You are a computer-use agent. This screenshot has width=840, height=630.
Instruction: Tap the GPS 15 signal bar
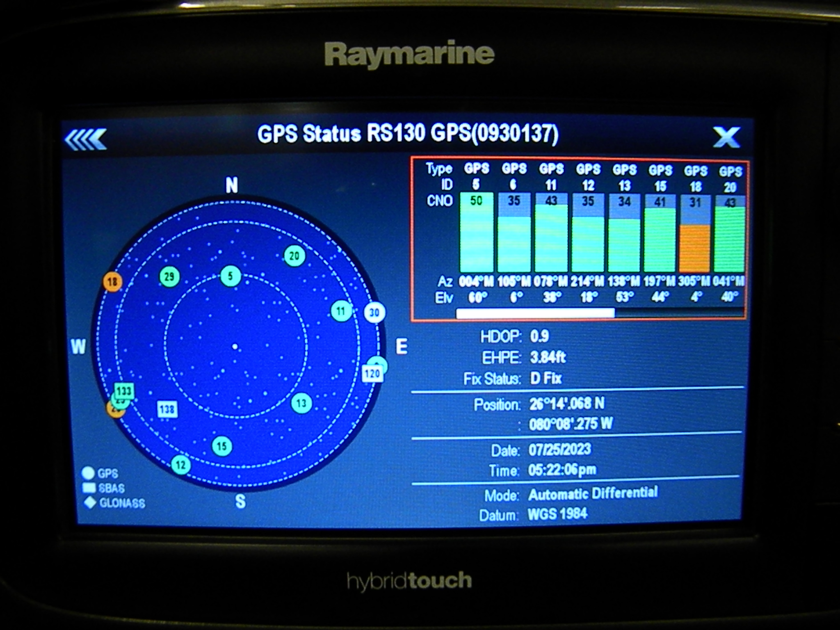click(x=660, y=233)
